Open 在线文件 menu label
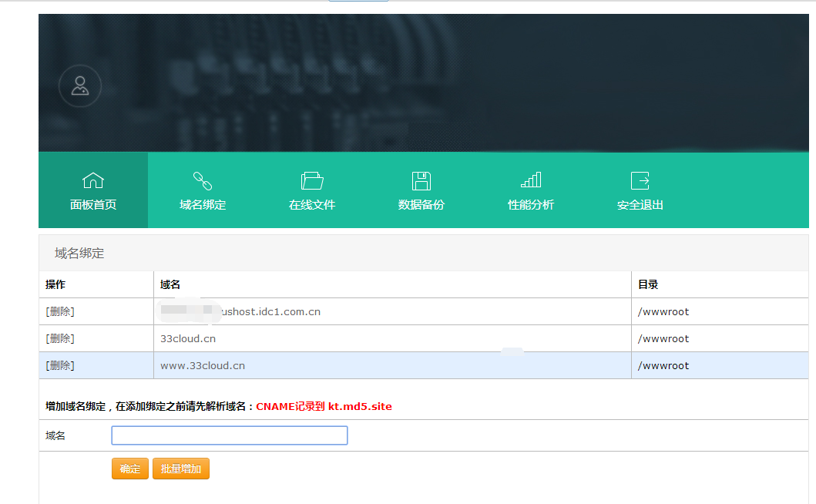Screen dimensions: 816x504 pyautogui.click(x=312, y=205)
